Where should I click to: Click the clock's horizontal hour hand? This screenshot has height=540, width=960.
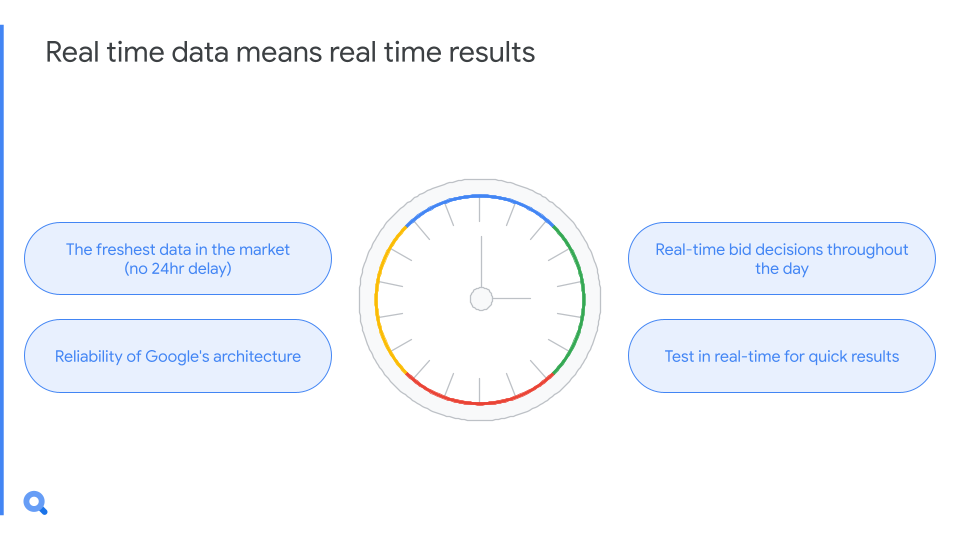pyautogui.click(x=511, y=299)
